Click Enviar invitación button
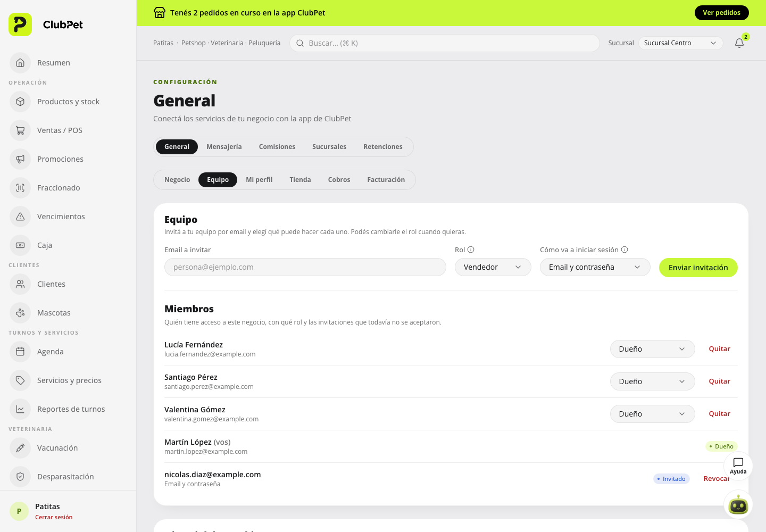 (x=698, y=268)
